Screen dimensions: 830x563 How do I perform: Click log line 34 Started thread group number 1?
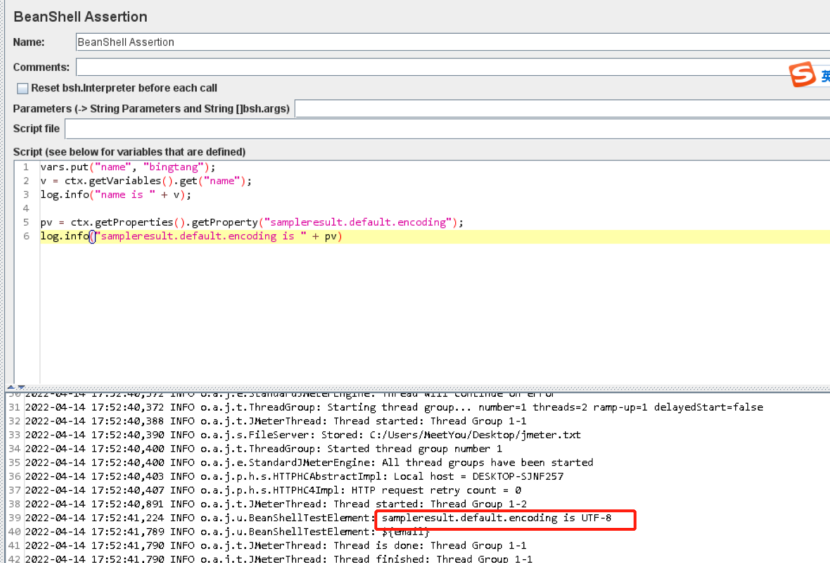pos(264,449)
